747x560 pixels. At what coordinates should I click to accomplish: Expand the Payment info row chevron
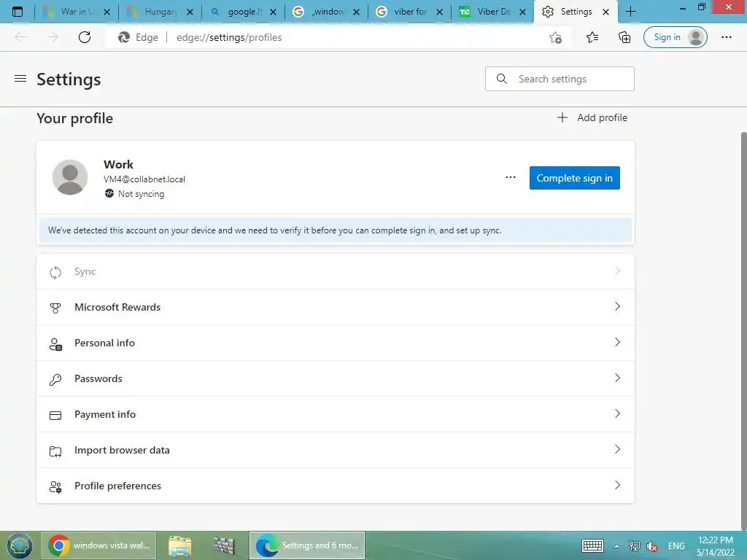click(x=617, y=413)
